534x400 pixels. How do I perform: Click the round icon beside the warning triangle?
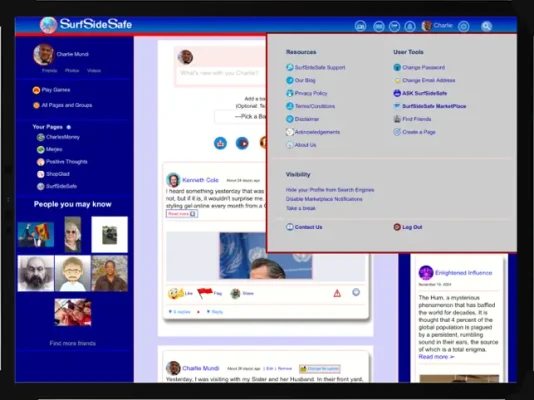click(x=356, y=292)
